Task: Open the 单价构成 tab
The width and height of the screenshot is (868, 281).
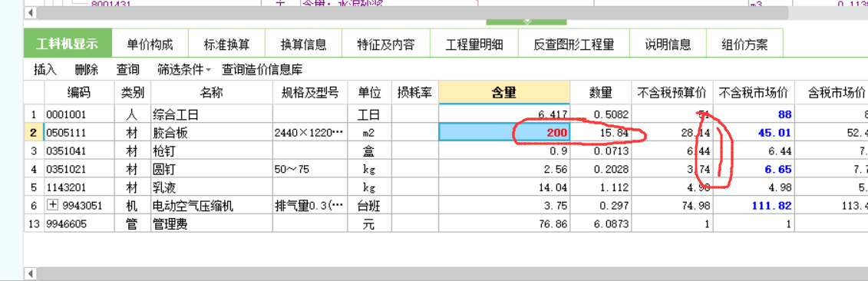Action: pyautogui.click(x=150, y=45)
